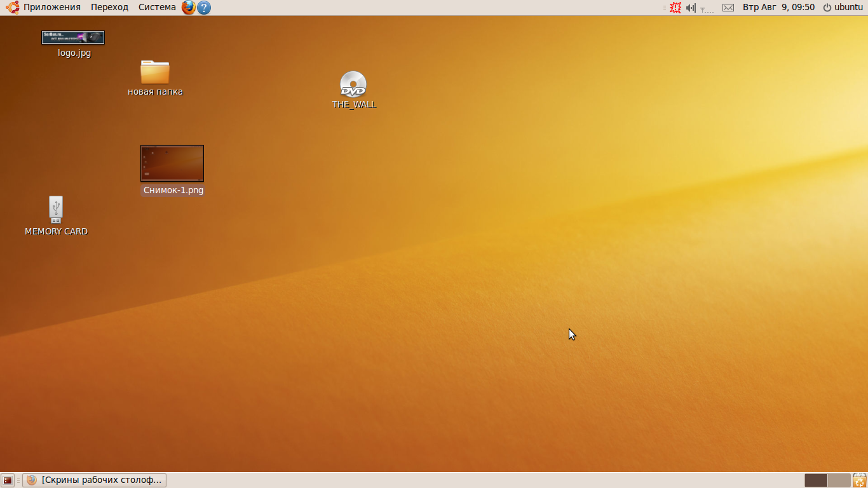Open the Переход menu

click(109, 7)
